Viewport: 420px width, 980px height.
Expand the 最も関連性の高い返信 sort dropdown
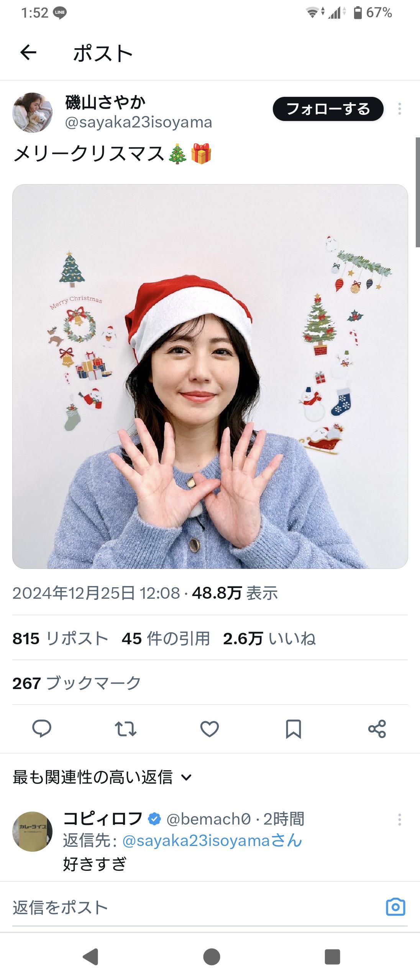102,777
